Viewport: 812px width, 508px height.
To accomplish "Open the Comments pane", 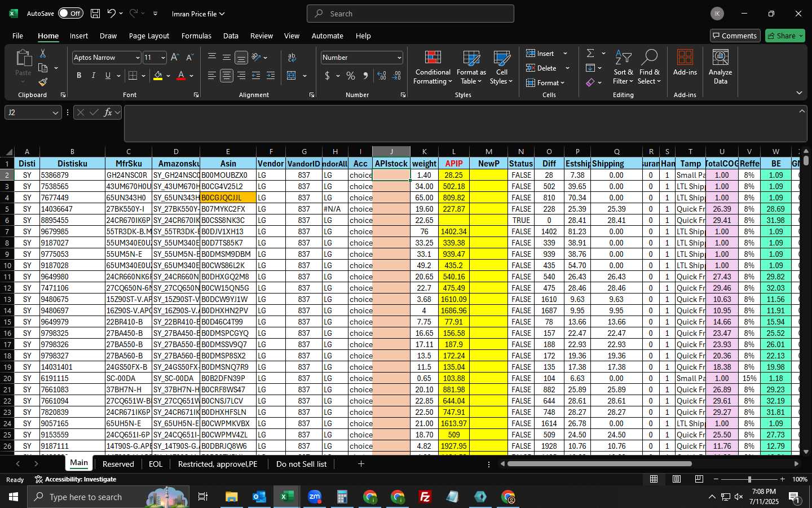I will click(x=735, y=36).
